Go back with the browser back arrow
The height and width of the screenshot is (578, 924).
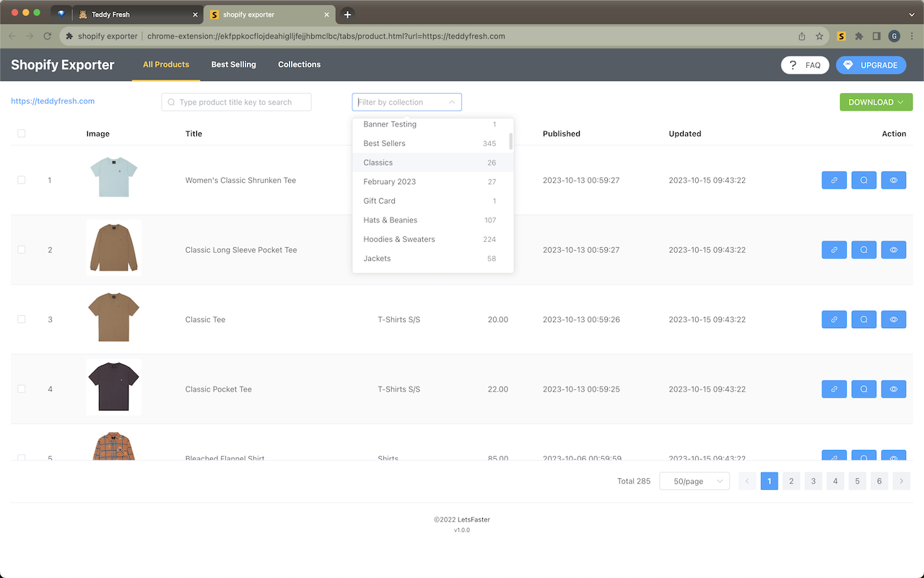(12, 36)
